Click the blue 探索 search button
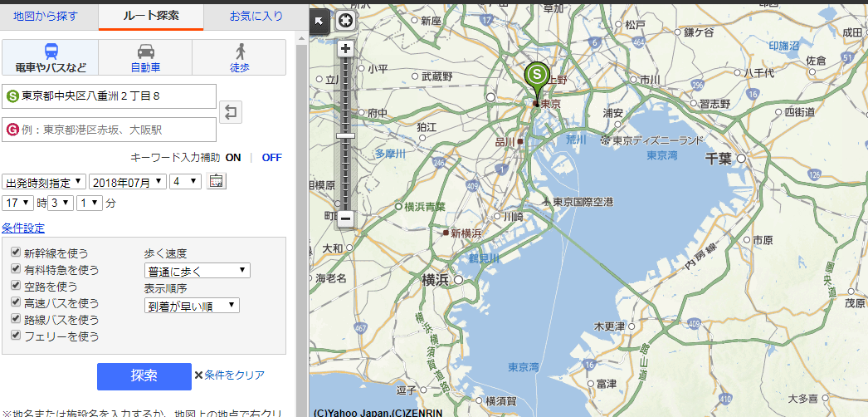This screenshot has height=417, width=868. pos(144,376)
